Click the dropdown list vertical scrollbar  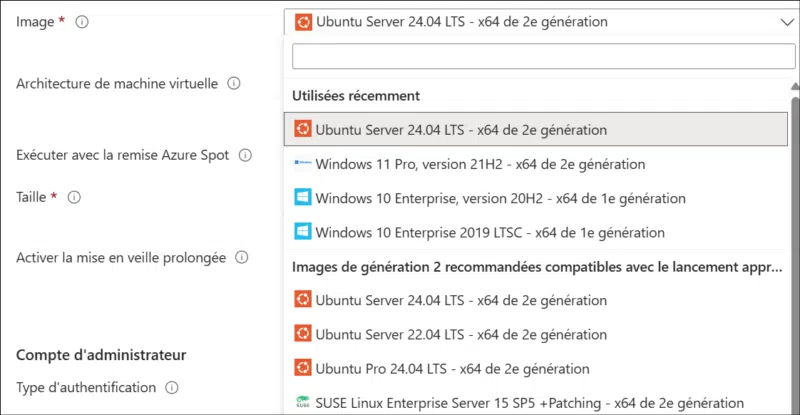click(795, 250)
